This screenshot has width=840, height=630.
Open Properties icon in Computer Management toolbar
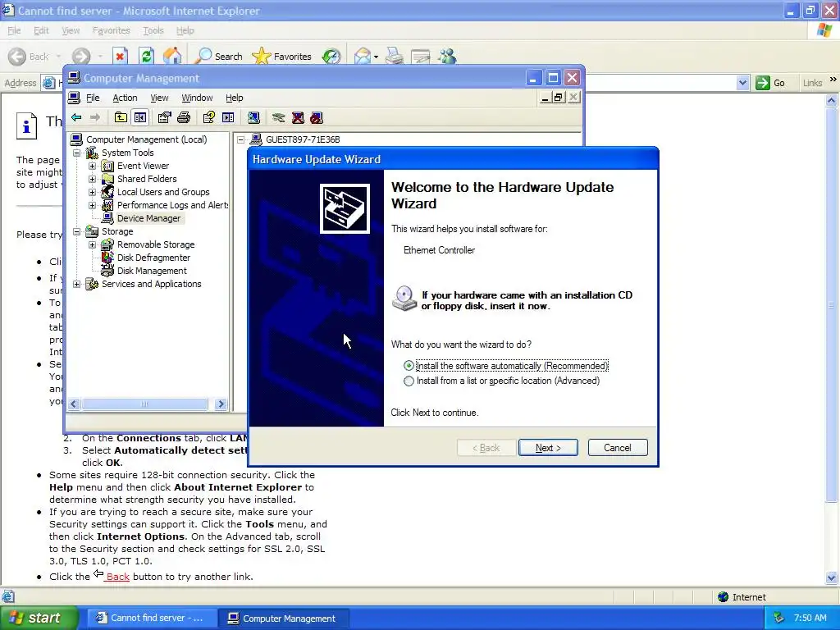164,118
